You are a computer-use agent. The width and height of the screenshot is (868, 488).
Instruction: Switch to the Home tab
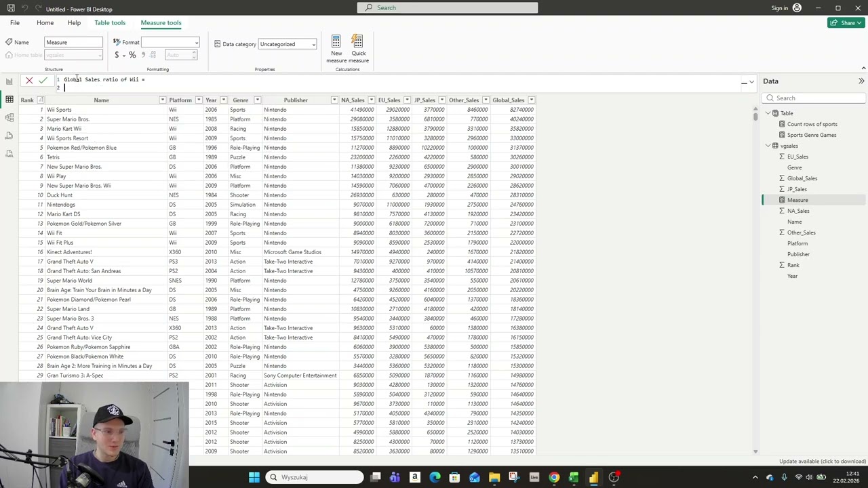[x=45, y=22]
